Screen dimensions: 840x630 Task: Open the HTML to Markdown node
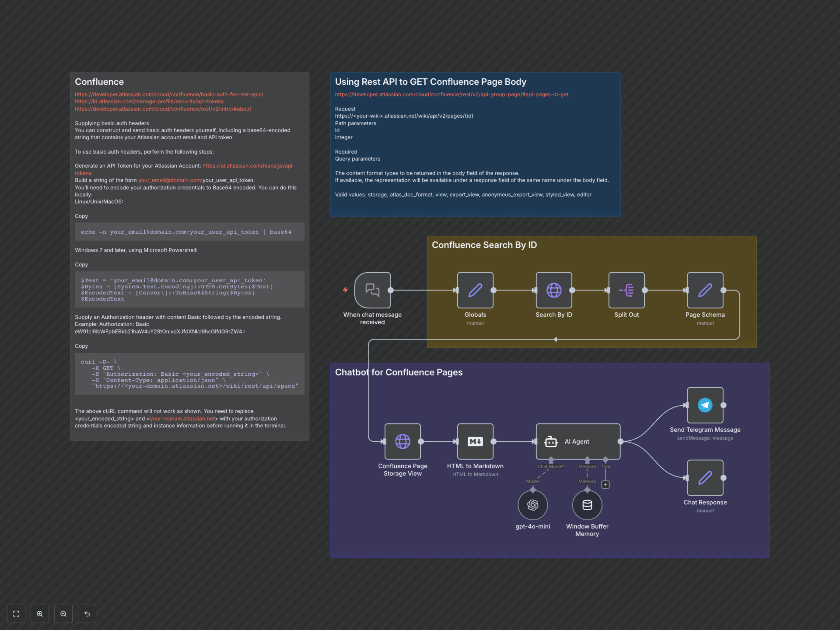(475, 441)
